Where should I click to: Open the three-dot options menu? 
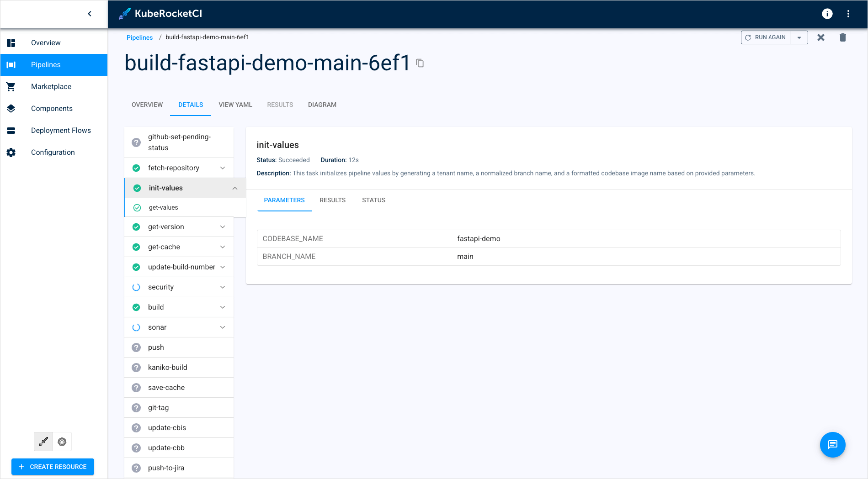(848, 14)
